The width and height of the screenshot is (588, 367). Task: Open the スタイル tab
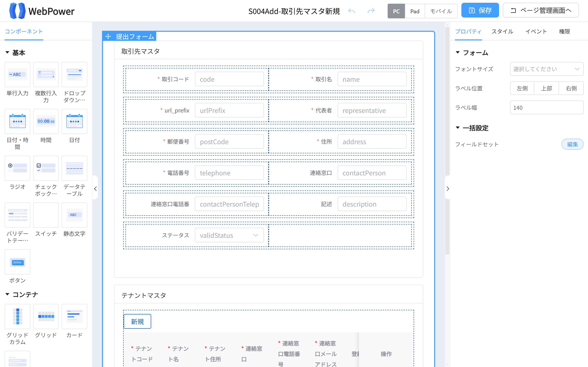click(x=502, y=31)
